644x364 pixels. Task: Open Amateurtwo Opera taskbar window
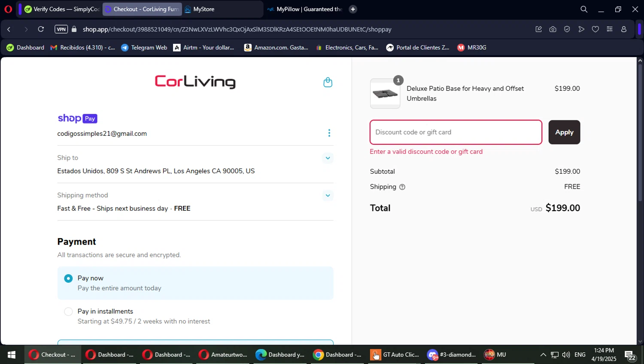223,355
